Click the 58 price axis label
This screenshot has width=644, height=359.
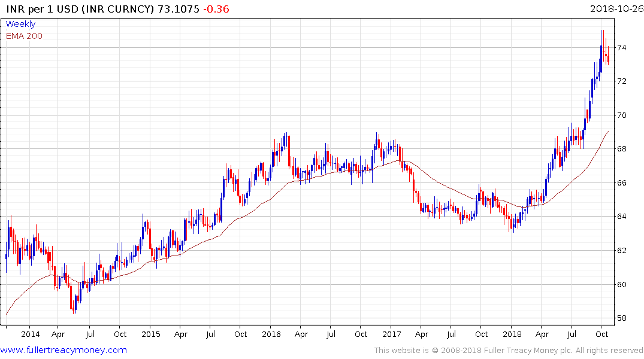(622, 318)
